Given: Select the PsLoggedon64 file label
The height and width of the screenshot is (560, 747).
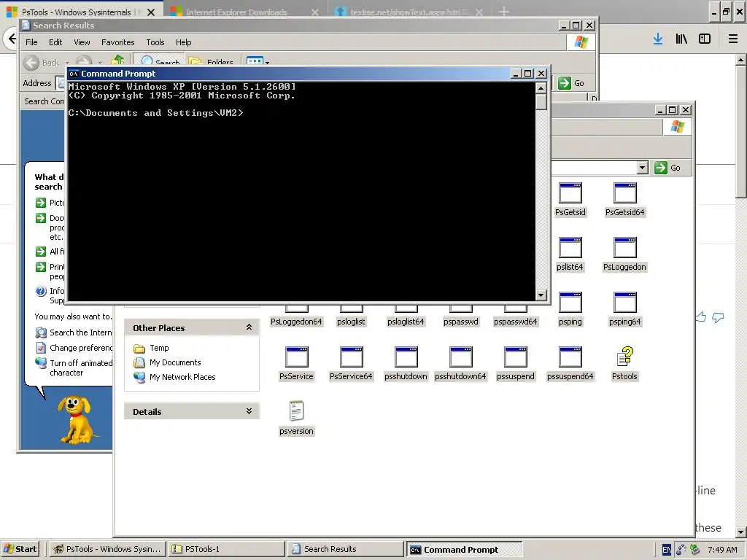Looking at the screenshot, I should point(296,322).
